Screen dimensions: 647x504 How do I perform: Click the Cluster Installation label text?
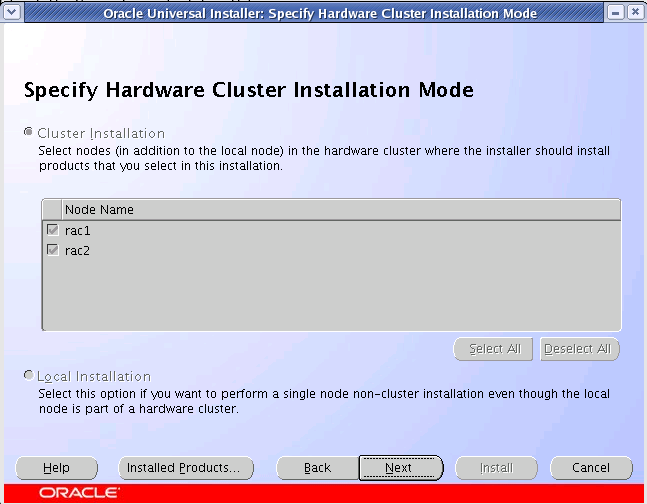click(x=101, y=133)
